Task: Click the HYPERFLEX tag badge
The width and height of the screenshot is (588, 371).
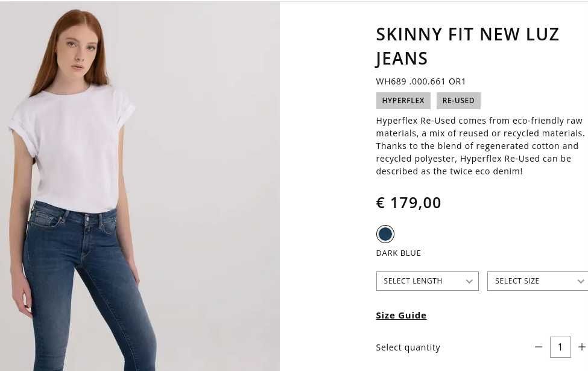Action: coord(403,101)
